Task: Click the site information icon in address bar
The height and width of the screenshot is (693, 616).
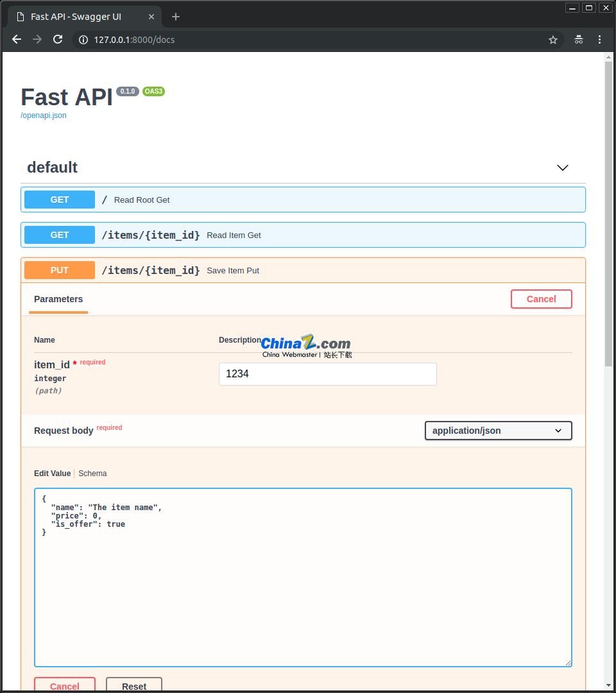Action: coord(83,40)
